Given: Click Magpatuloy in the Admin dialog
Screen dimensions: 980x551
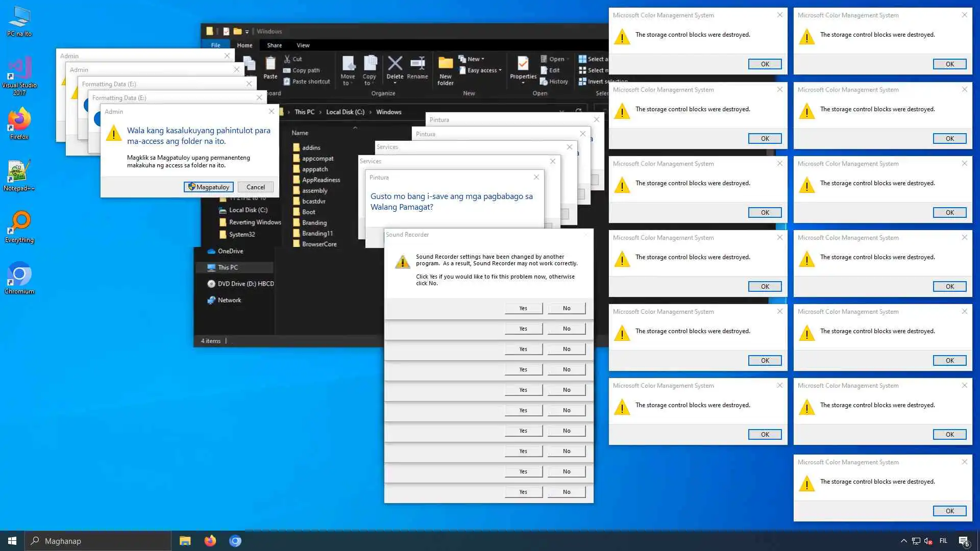Looking at the screenshot, I should [209, 187].
